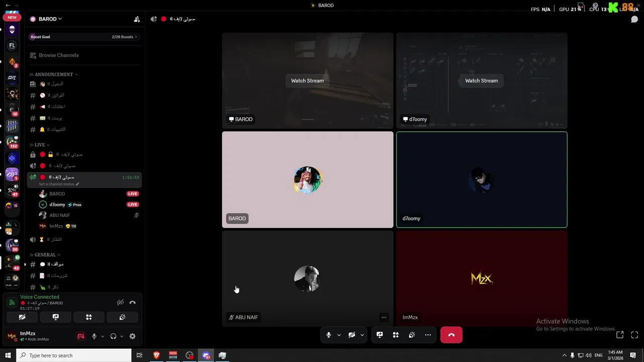Mute microphone in bottom call bar
The height and width of the screenshot is (362, 644).
coord(329,335)
